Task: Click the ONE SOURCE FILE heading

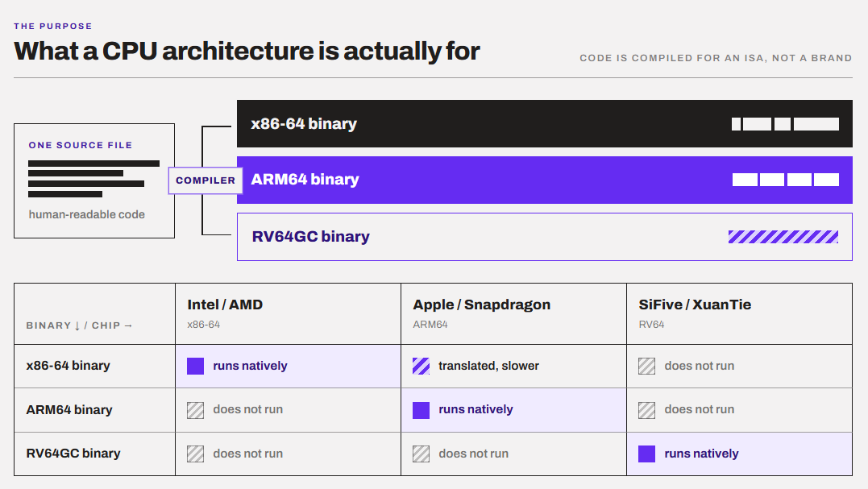Action: coord(81,145)
